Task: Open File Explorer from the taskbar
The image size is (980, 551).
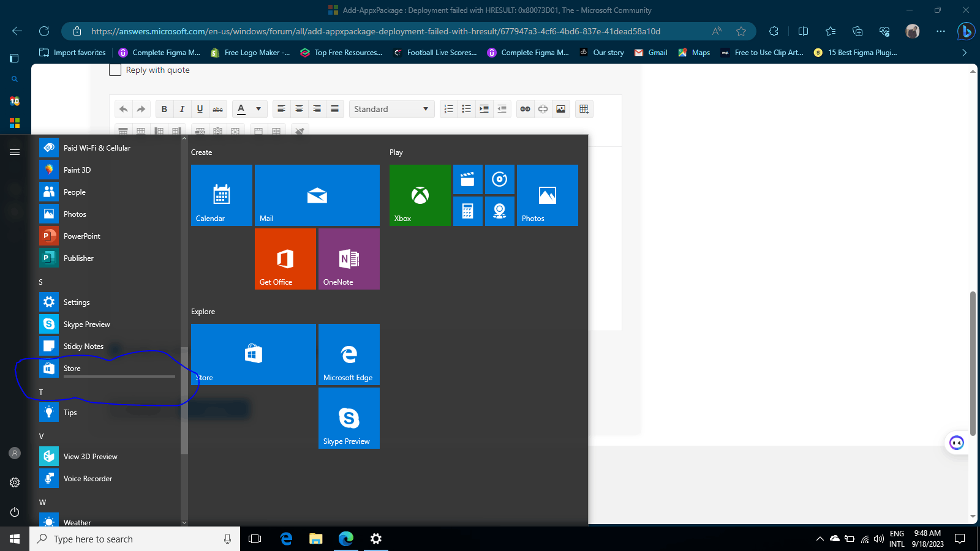Action: pos(316,539)
